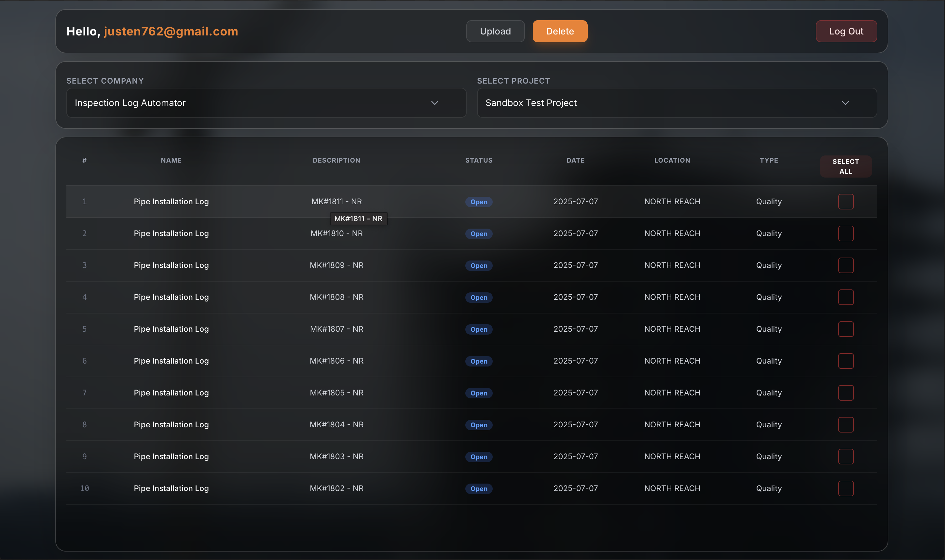Toggle the checkbox for MK#1807 - NR

pyautogui.click(x=846, y=329)
